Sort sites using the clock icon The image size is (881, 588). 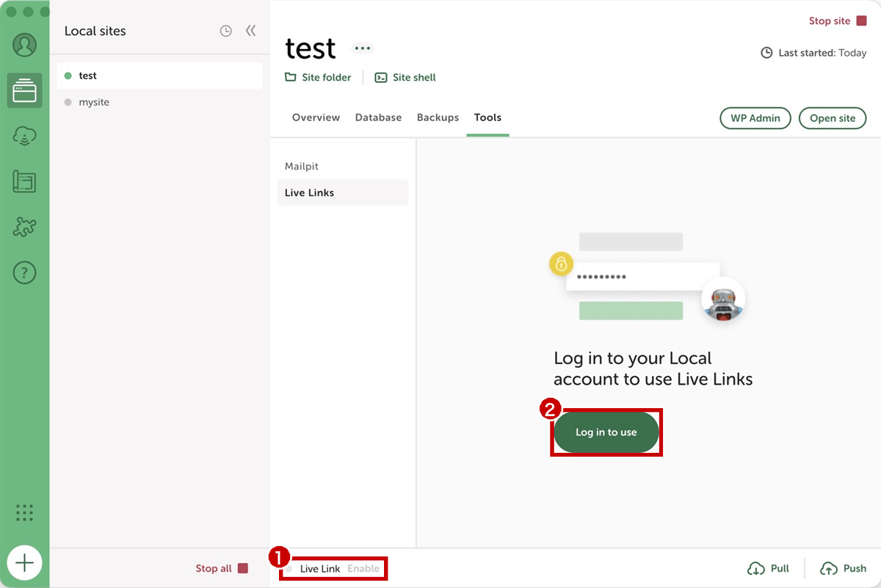[x=226, y=31]
